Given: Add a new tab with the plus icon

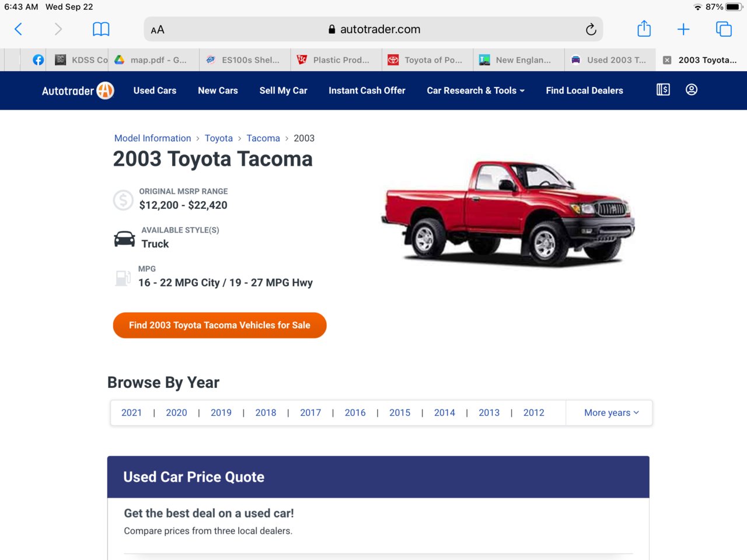Looking at the screenshot, I should click(683, 29).
